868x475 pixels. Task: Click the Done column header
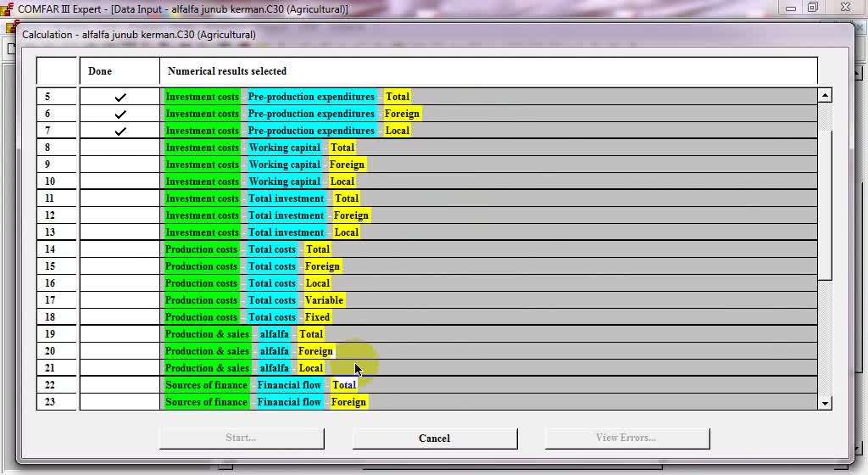100,71
